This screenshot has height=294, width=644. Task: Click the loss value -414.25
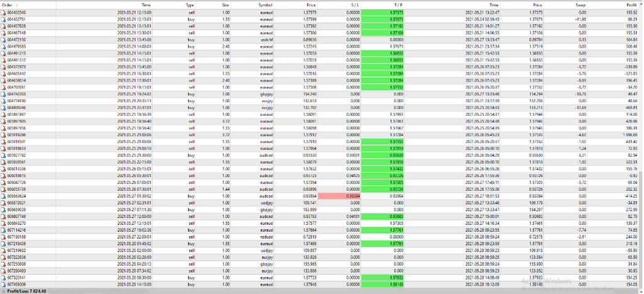pyautogui.click(x=631, y=196)
